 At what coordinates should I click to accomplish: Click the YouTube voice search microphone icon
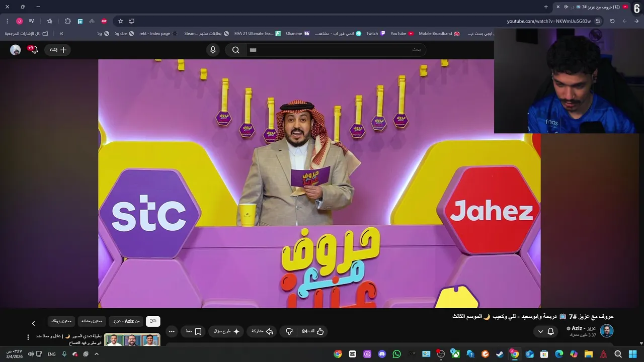(213, 50)
